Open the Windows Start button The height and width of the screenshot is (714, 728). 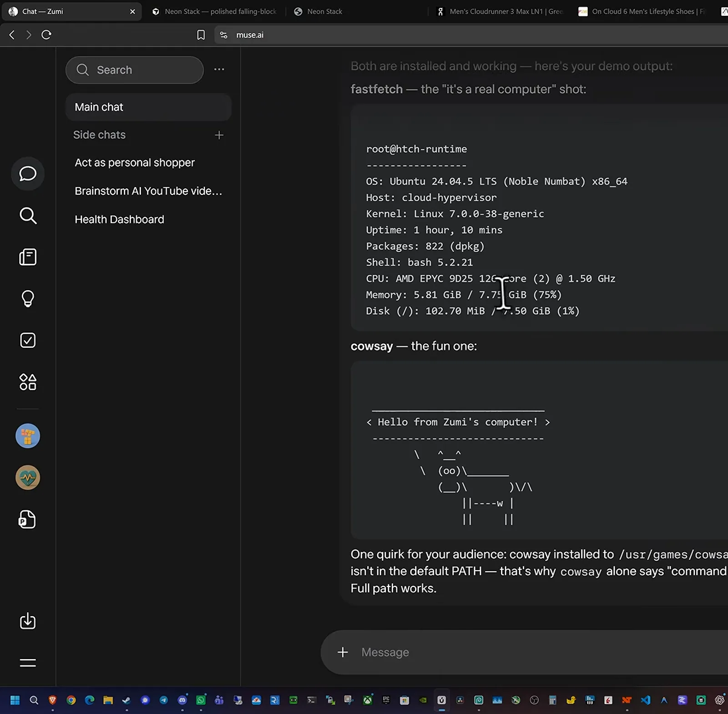pos(15,700)
